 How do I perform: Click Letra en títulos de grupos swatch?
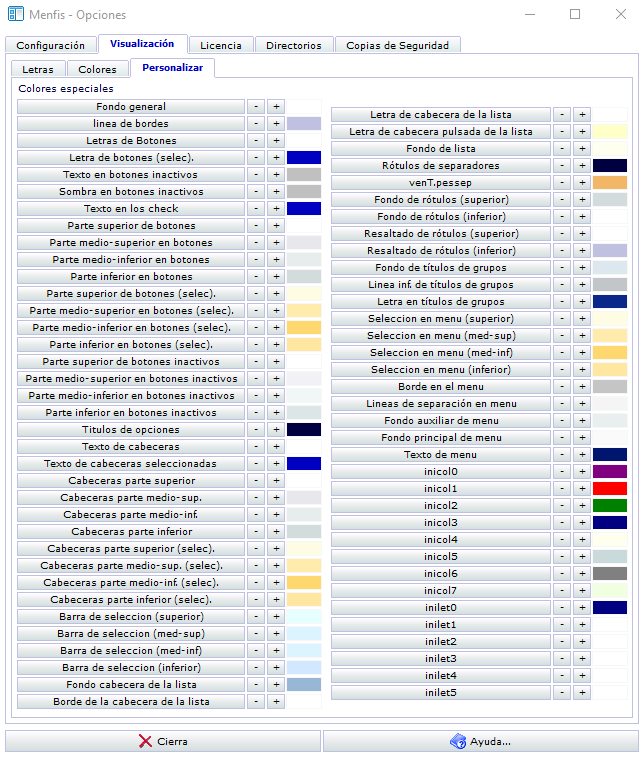coord(610,302)
